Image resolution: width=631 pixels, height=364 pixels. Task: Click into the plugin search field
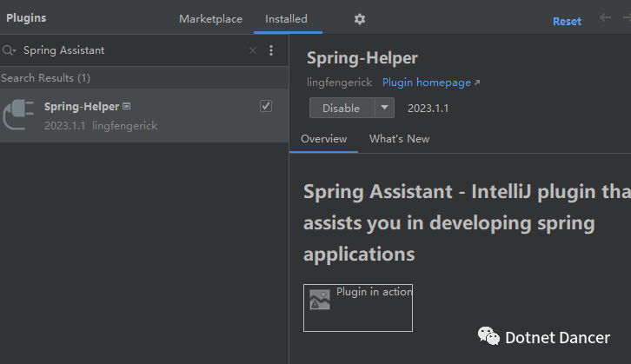tap(130, 50)
